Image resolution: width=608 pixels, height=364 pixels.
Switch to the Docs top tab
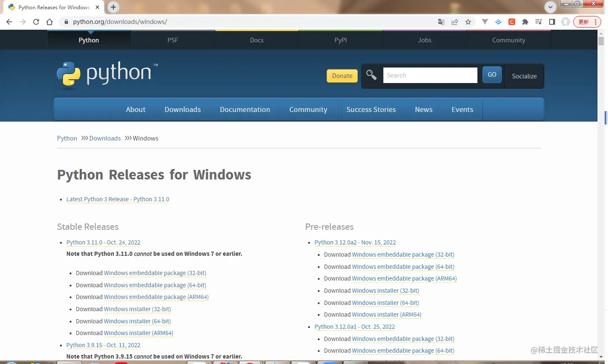pyautogui.click(x=257, y=40)
